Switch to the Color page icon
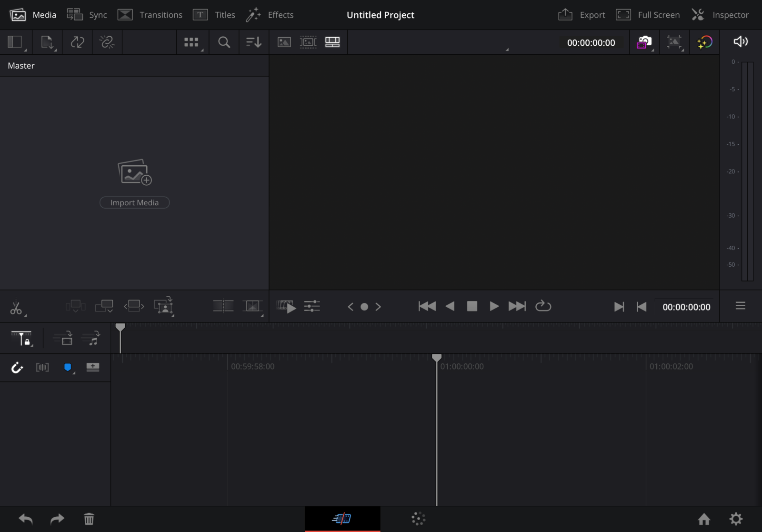Screen dimensions: 762x532 pyautogui.click(x=418, y=519)
